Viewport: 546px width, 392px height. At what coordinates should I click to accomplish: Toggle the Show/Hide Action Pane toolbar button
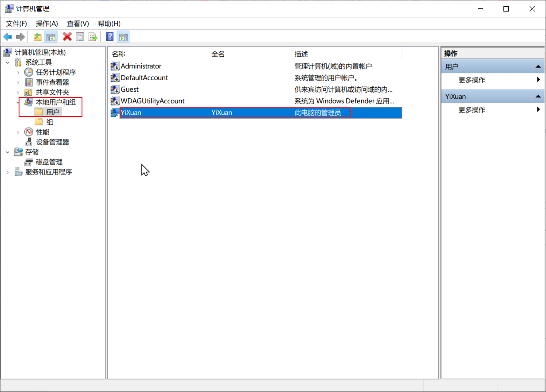point(123,37)
